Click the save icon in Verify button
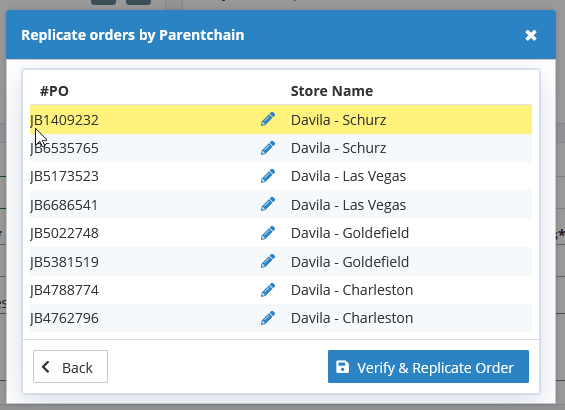The height and width of the screenshot is (410, 565). pos(342,367)
